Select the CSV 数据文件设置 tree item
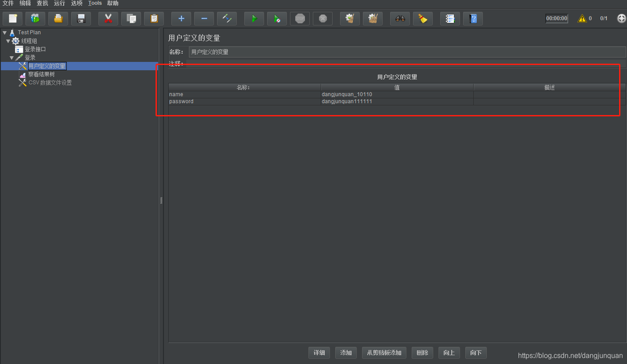 (50, 83)
